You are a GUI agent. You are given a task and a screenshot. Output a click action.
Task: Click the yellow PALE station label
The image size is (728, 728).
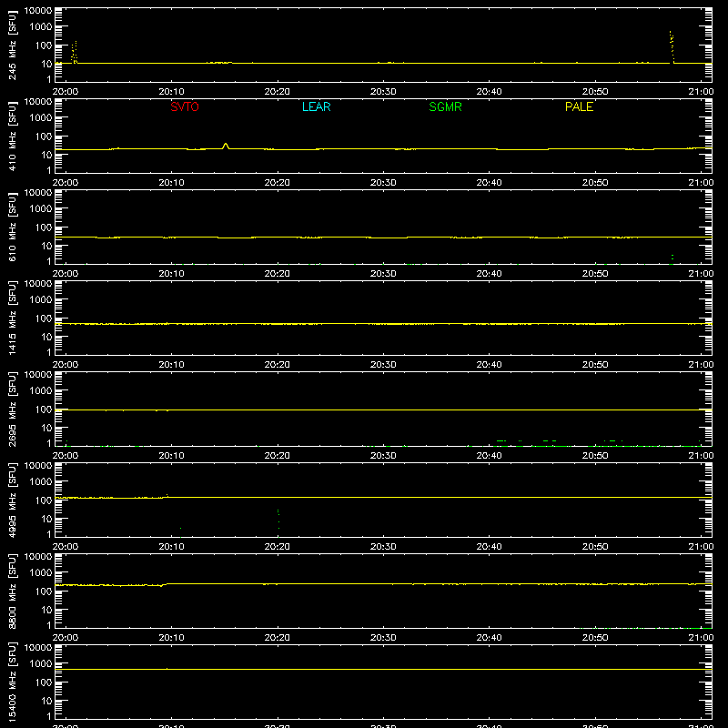(579, 106)
